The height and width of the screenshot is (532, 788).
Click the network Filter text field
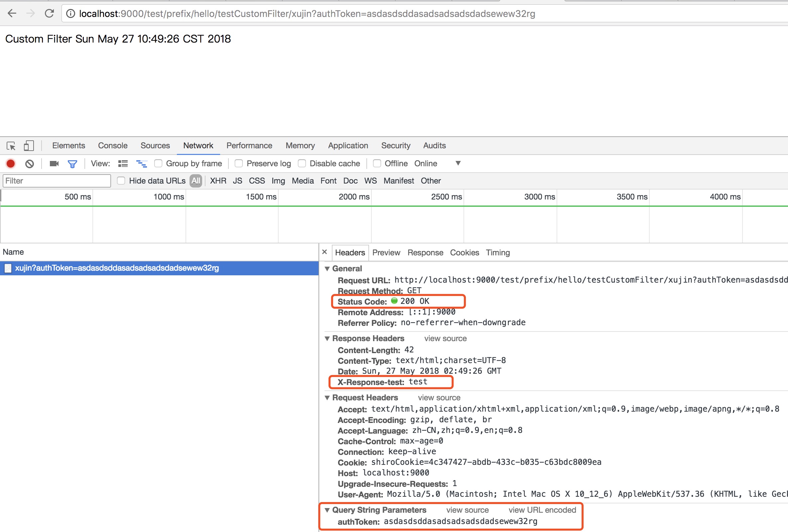click(x=57, y=181)
